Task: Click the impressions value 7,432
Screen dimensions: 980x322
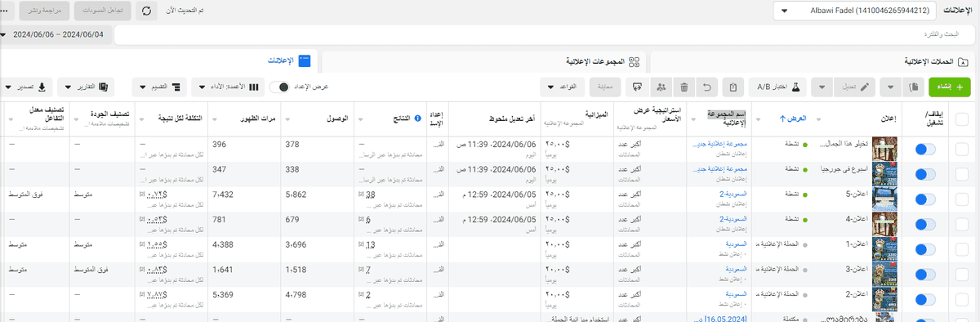Action: click(x=223, y=195)
